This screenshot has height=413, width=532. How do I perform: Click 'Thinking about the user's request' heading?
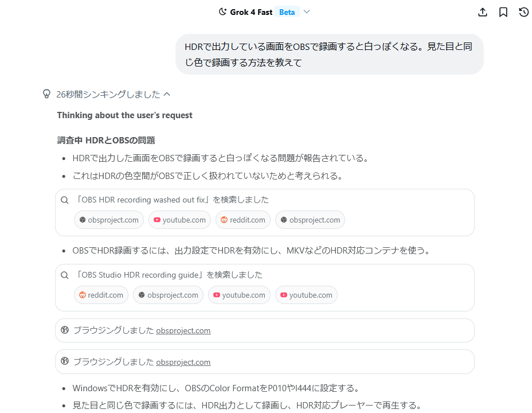124,115
